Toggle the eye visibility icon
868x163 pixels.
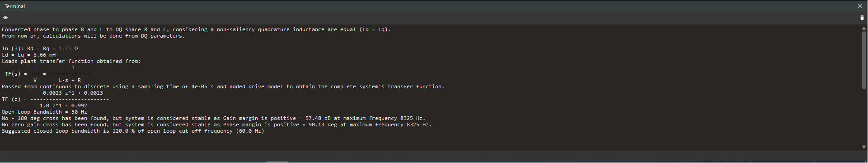5,18
